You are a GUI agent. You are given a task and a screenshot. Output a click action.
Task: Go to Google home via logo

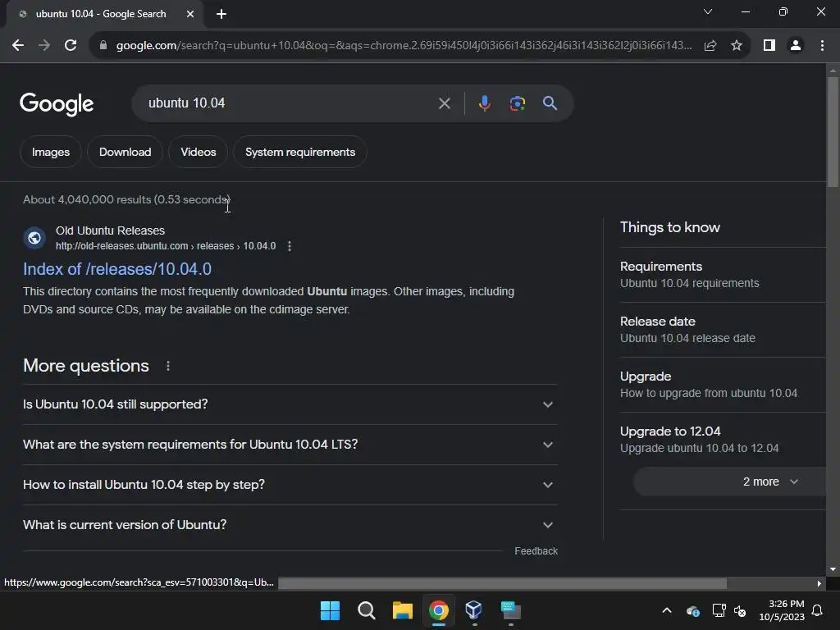click(57, 104)
